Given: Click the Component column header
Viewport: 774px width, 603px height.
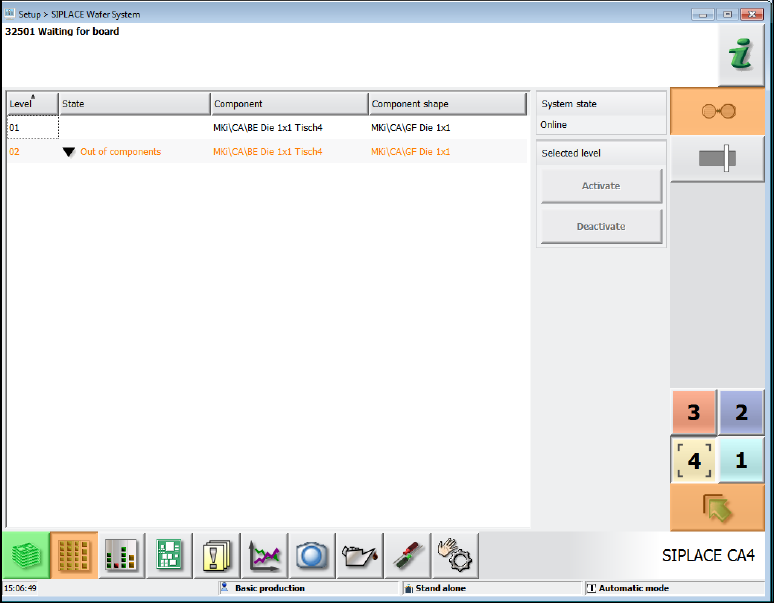Looking at the screenshot, I should click(x=290, y=104).
